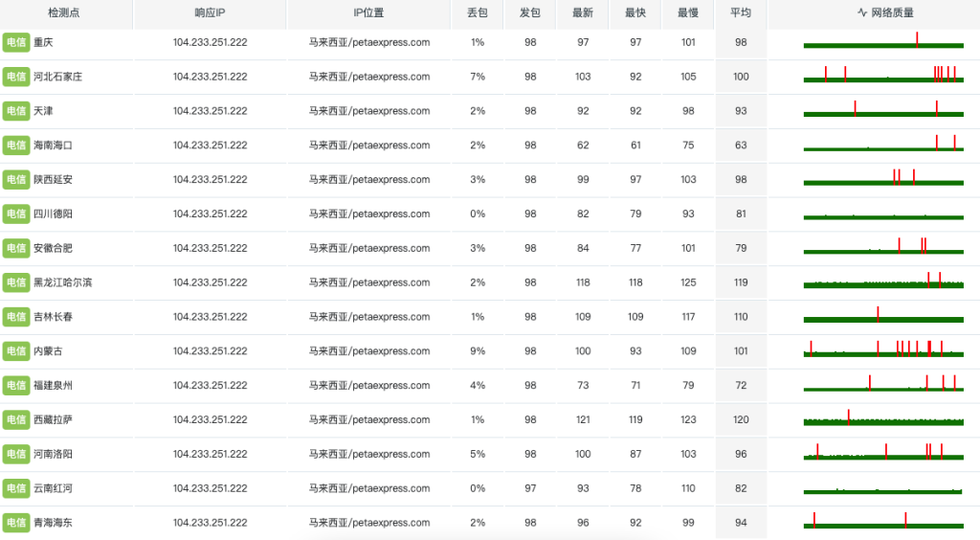Click the 电信 badge beside 重庆
Viewport: 980px width, 540px height.
pyautogui.click(x=16, y=42)
